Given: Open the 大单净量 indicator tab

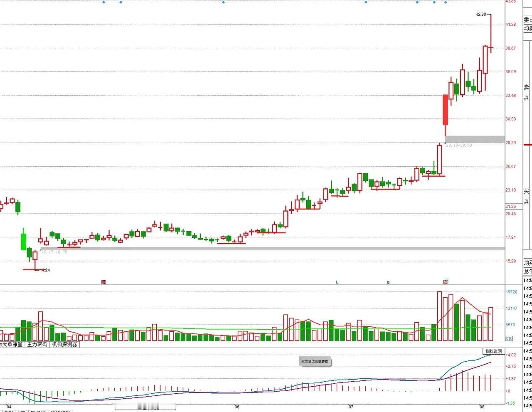Looking at the screenshot, I should 12,344.
